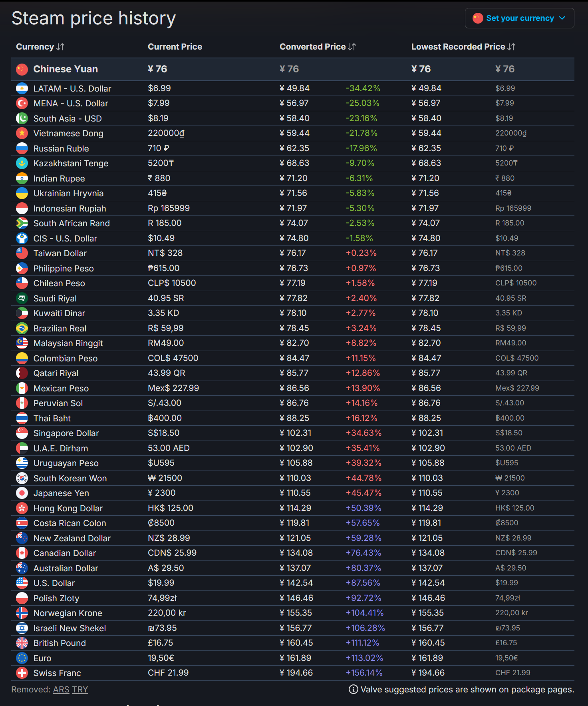This screenshot has height=706, width=588.
Task: Select the Chilean Peso row name
Action: click(59, 283)
